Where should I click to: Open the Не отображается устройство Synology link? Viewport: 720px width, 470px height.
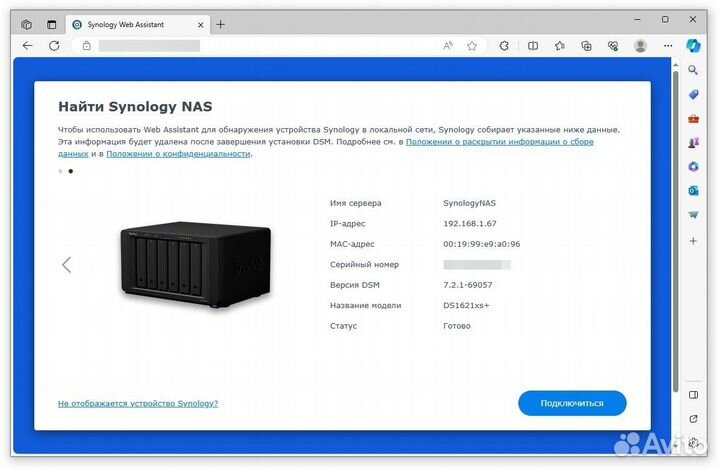click(x=138, y=403)
